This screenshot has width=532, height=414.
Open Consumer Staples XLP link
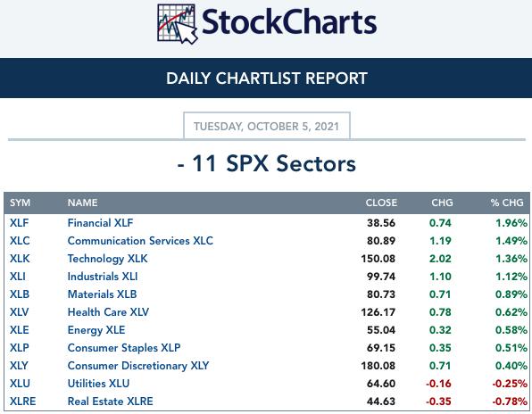coord(124,348)
